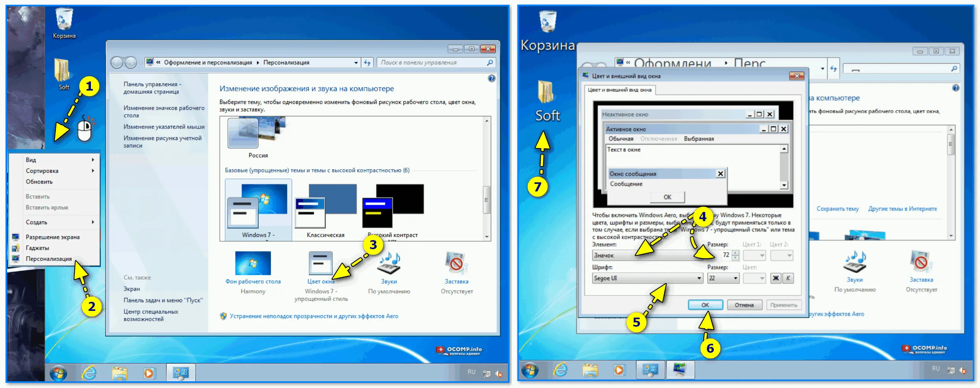980x388 pixels.
Task: Open Recycle Bin on the left desktop
Action: [64, 24]
